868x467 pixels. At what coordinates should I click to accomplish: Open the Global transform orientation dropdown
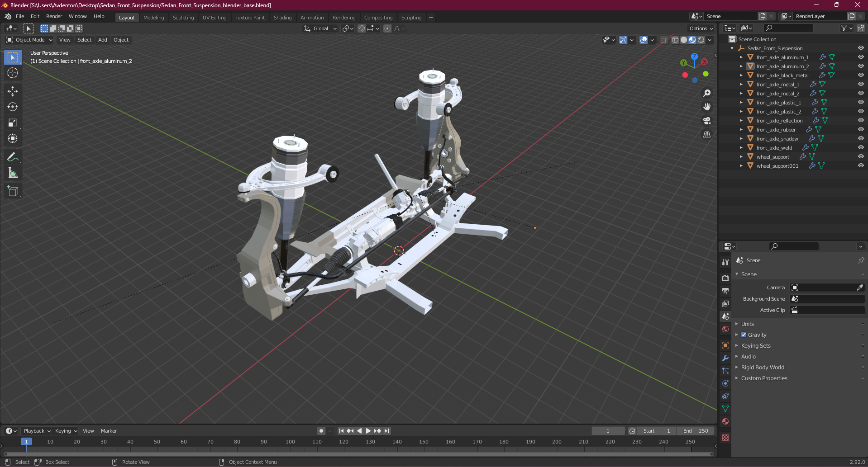[320, 28]
